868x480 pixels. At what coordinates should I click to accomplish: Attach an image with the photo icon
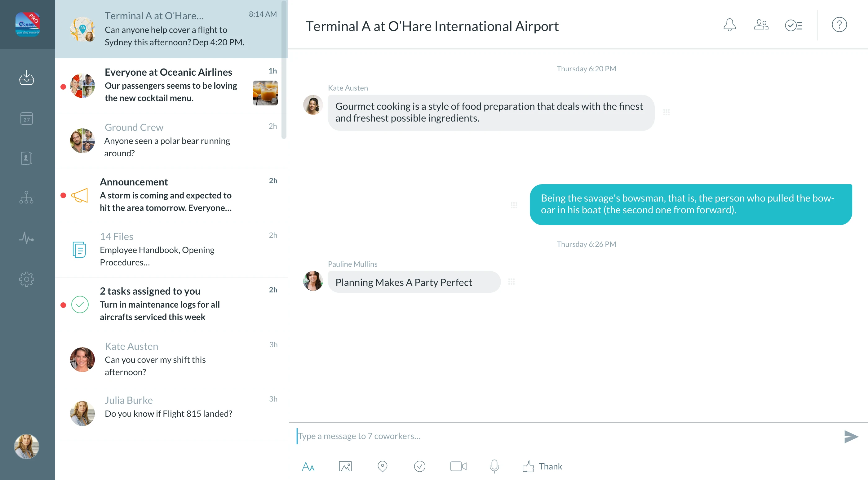coord(345,467)
